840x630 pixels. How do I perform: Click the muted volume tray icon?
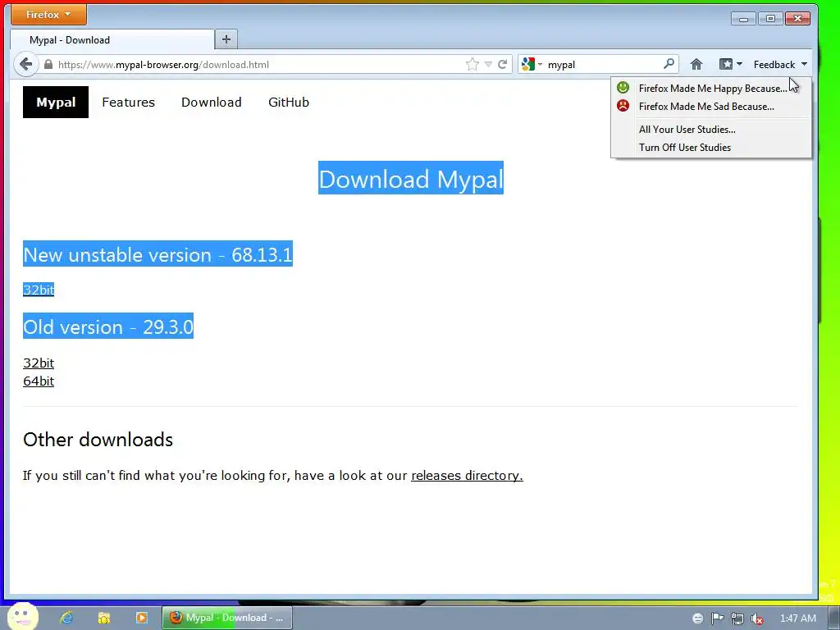757,619
